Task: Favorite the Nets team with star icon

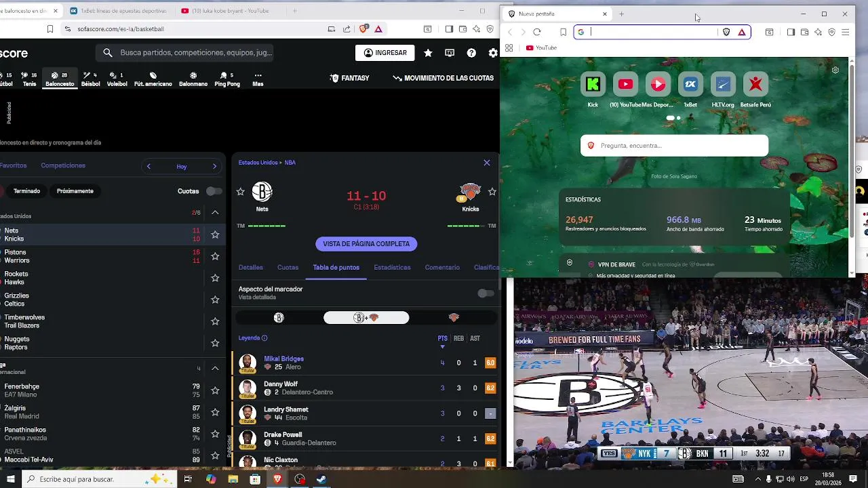Action: [240, 192]
